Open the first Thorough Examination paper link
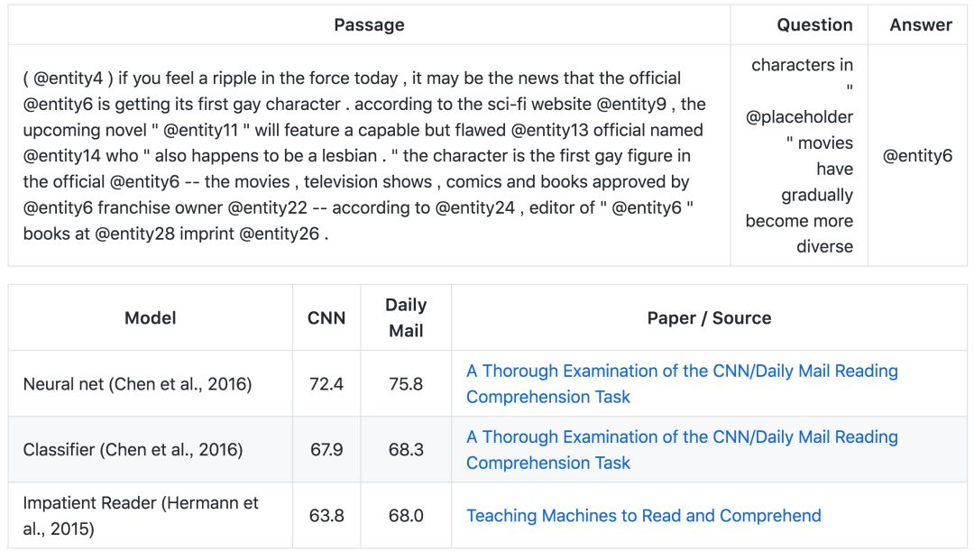974x560 pixels. tap(682, 383)
